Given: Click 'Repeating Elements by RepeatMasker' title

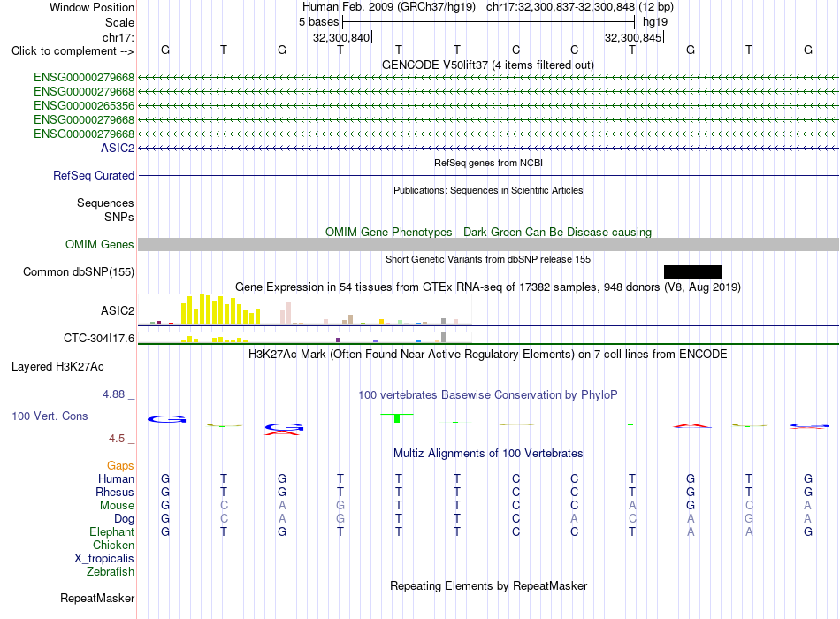Looking at the screenshot, I should 489,585.
